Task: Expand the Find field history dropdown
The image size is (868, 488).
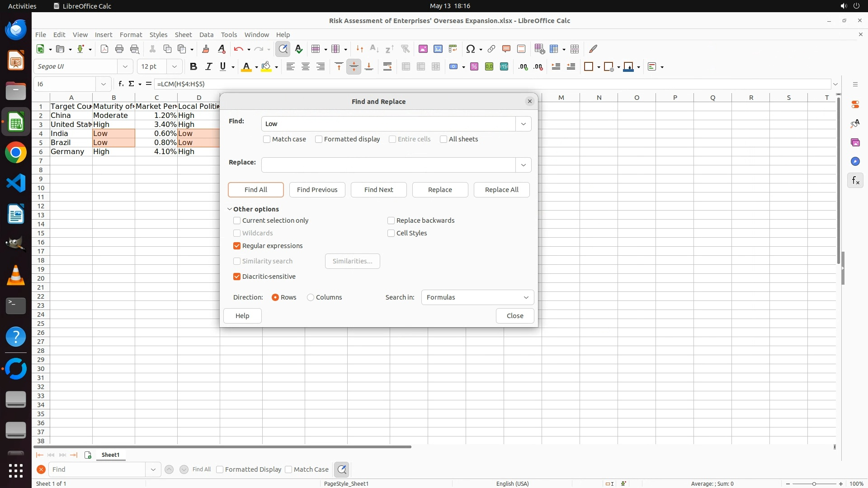Action: pos(524,124)
